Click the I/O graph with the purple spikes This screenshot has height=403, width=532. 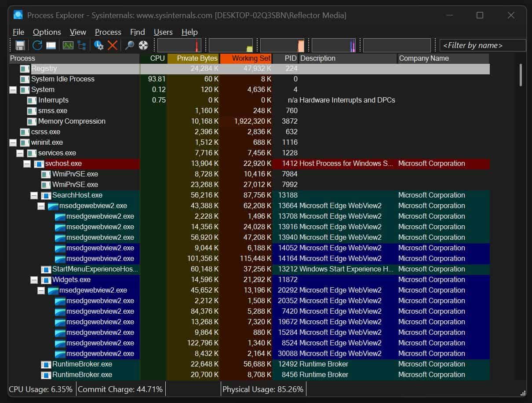334,45
